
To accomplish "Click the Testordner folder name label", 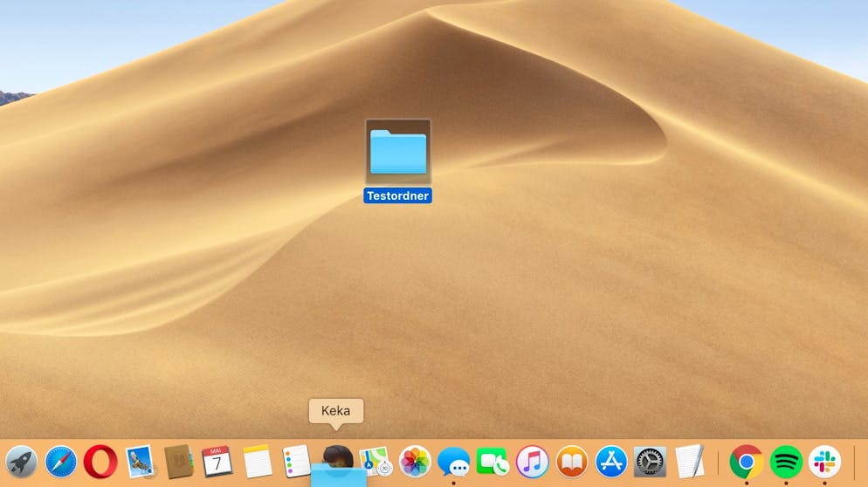I will coord(397,195).
